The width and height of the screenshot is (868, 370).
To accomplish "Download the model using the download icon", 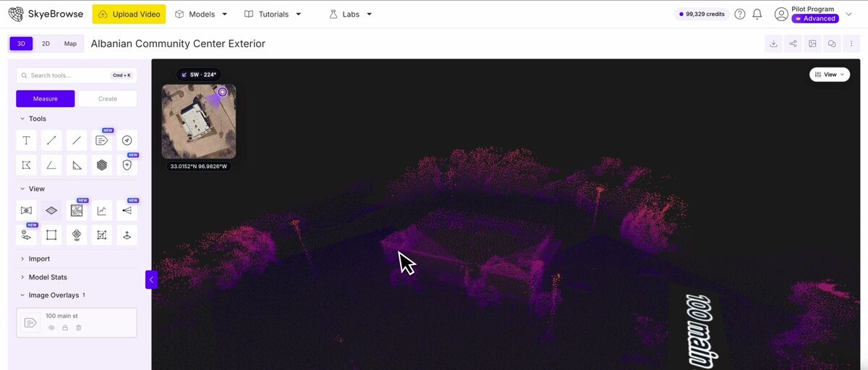I will point(773,43).
